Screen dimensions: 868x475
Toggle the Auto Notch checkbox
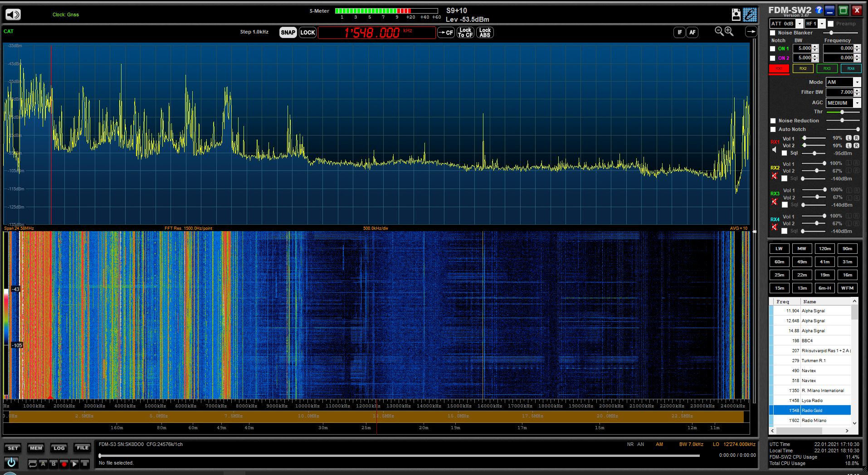tap(773, 130)
